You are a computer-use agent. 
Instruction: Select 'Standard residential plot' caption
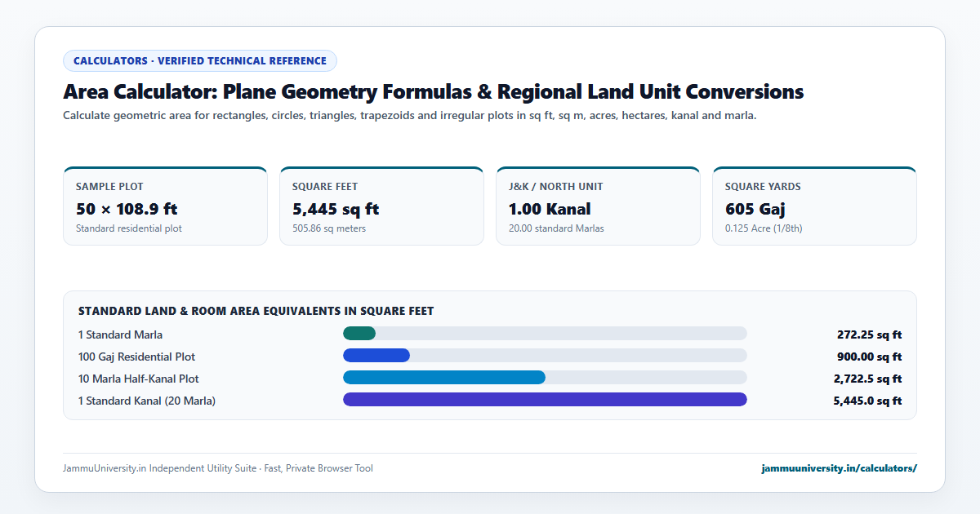[129, 228]
